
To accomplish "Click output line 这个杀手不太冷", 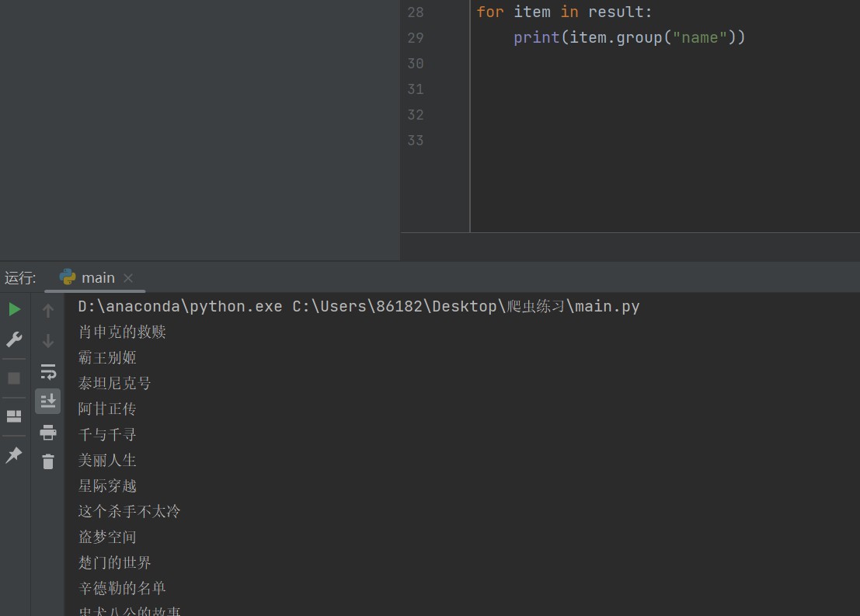I will coord(129,511).
